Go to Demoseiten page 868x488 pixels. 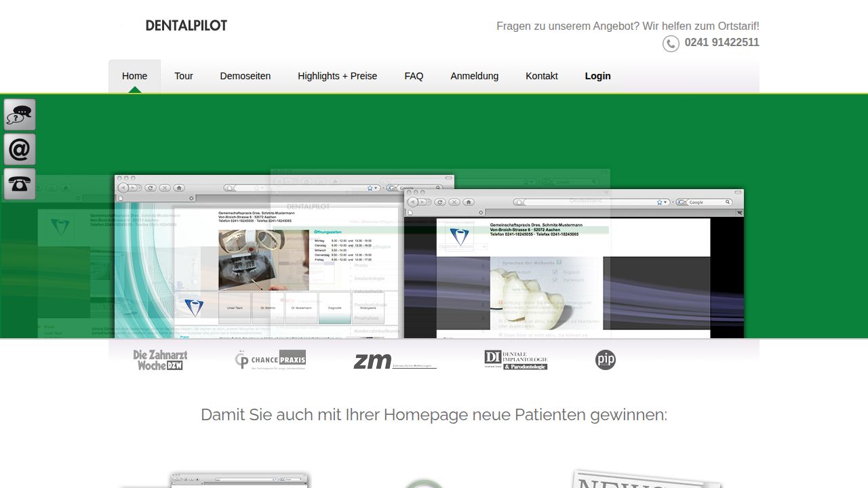tap(245, 76)
